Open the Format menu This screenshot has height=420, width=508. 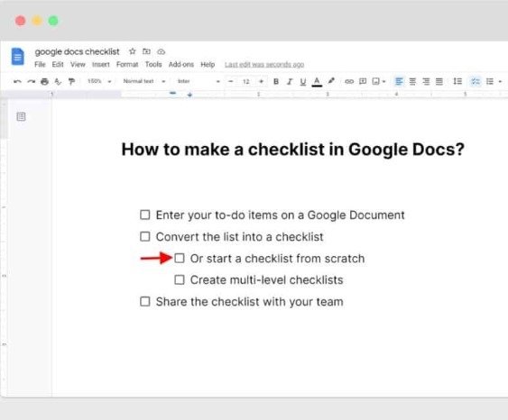click(x=127, y=64)
